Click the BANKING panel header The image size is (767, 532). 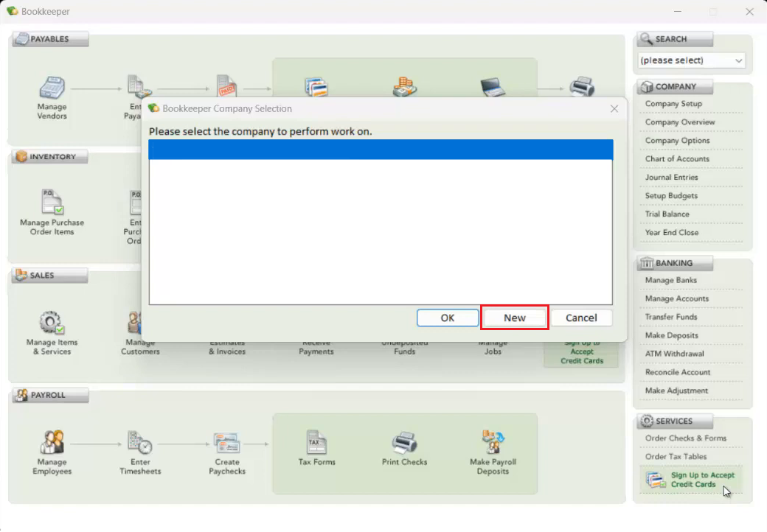[675, 263]
